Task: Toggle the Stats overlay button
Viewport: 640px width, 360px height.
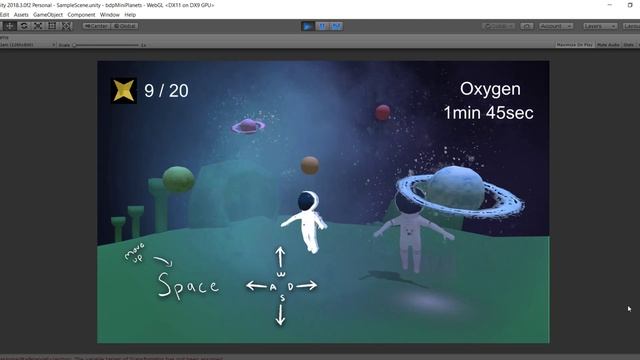Action: click(x=629, y=45)
